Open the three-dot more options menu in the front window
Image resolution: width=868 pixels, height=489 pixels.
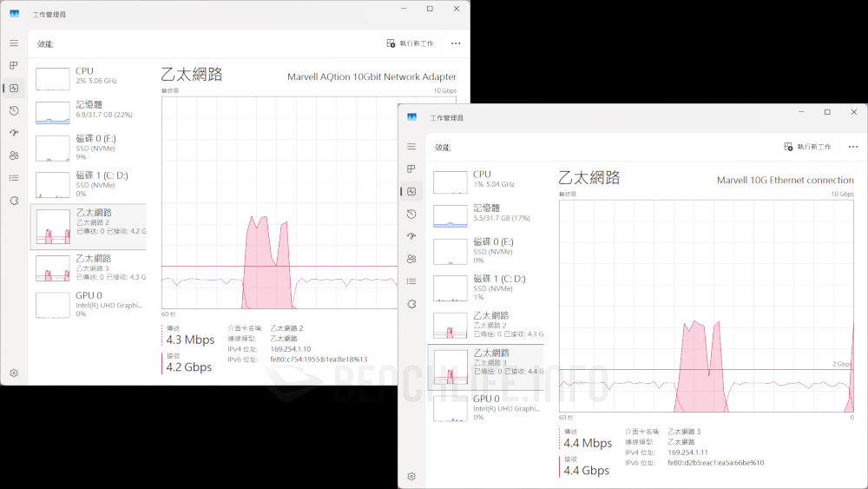click(853, 147)
